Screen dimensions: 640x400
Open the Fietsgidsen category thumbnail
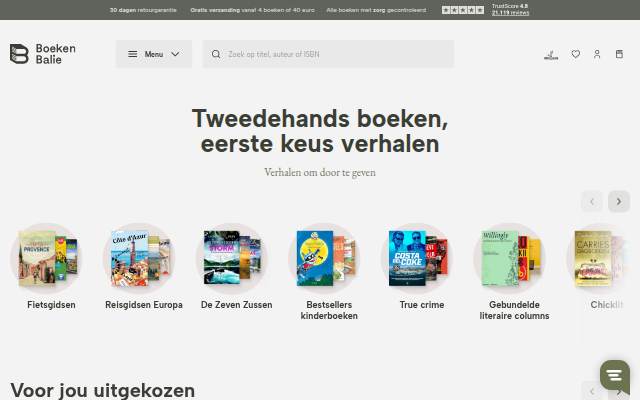pos(47,258)
